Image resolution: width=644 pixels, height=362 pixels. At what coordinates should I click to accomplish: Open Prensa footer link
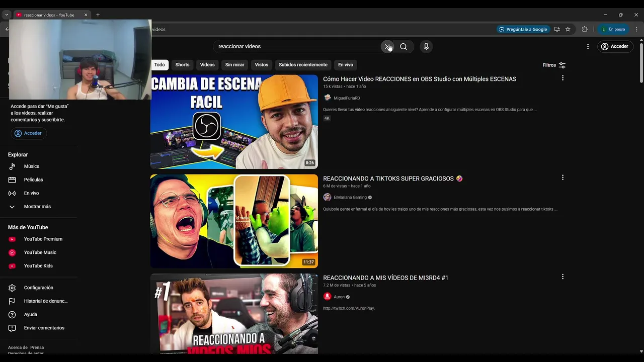[x=37, y=347]
